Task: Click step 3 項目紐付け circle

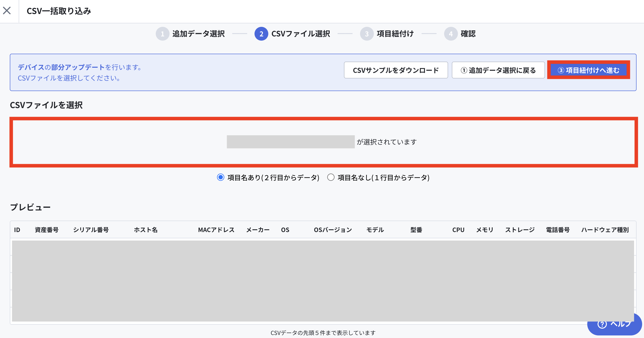Action: [367, 34]
